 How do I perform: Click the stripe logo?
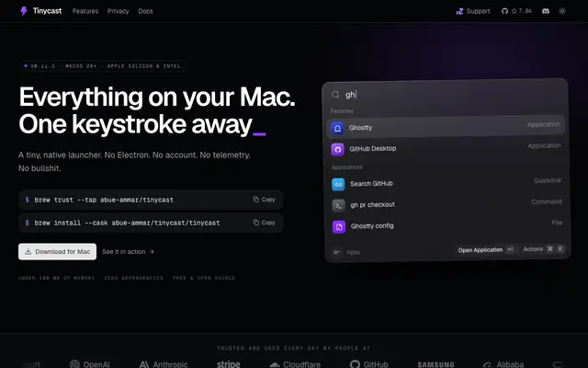[229, 363]
